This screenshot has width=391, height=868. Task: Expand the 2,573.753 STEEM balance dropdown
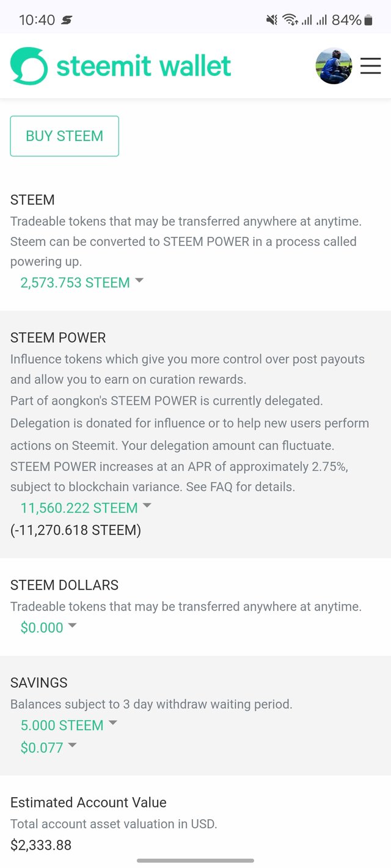coord(82,283)
